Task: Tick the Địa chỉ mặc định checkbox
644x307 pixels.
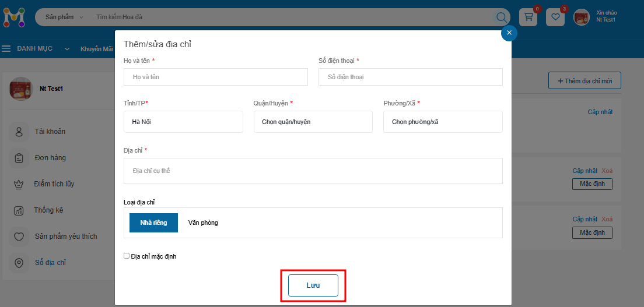Action: (x=127, y=256)
